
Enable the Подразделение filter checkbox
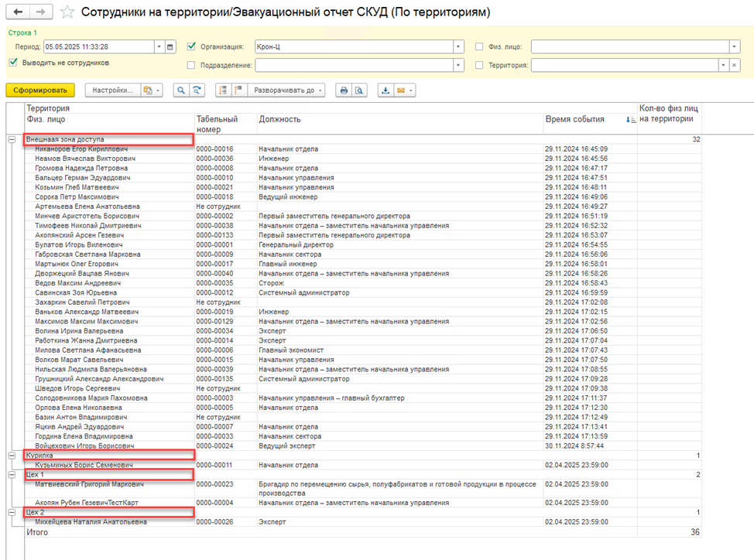pos(192,66)
